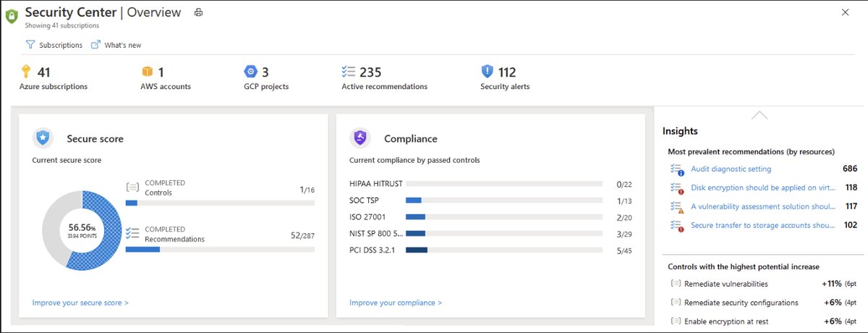868x333 pixels.
Task: Click the Active recommendations checklist icon
Action: [x=349, y=72]
